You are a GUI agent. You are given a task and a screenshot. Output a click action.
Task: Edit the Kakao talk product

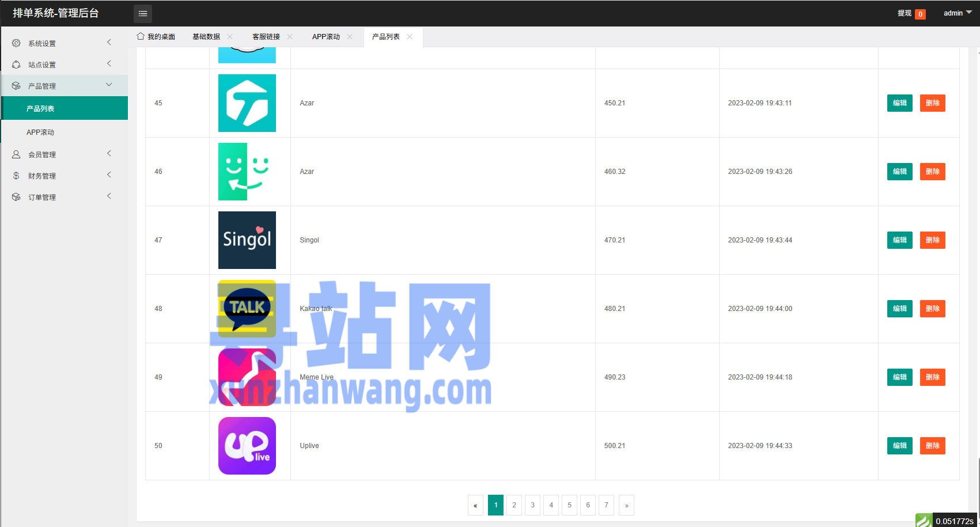(900, 309)
